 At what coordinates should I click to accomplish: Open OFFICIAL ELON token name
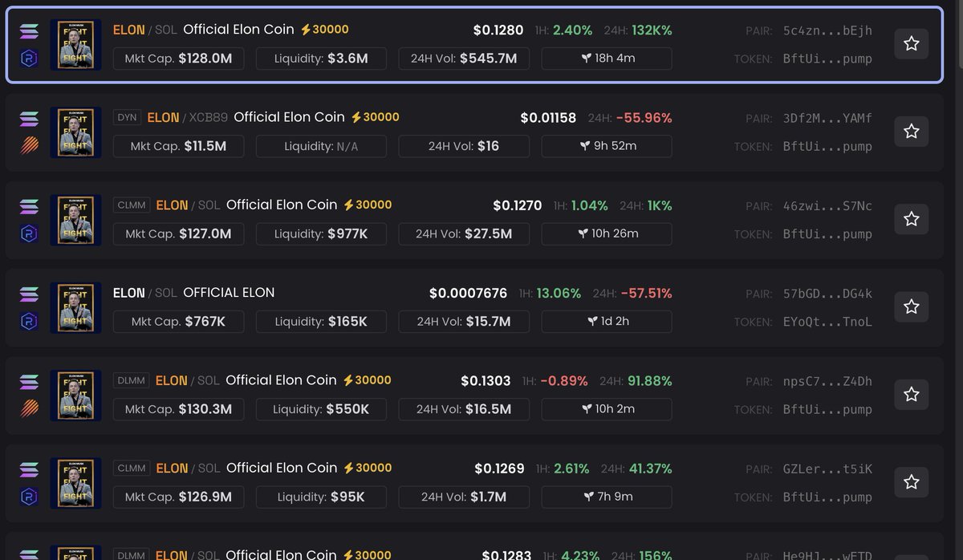pyautogui.click(x=229, y=293)
